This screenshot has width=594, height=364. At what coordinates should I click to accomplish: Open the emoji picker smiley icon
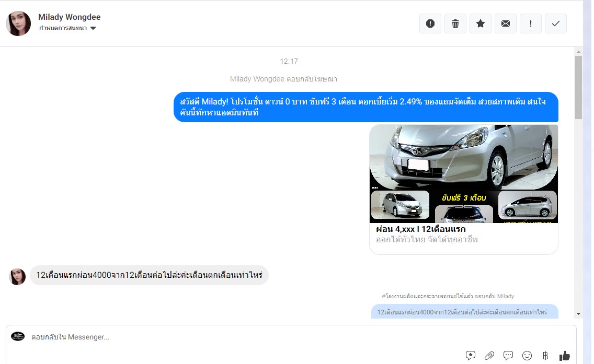[527, 355]
